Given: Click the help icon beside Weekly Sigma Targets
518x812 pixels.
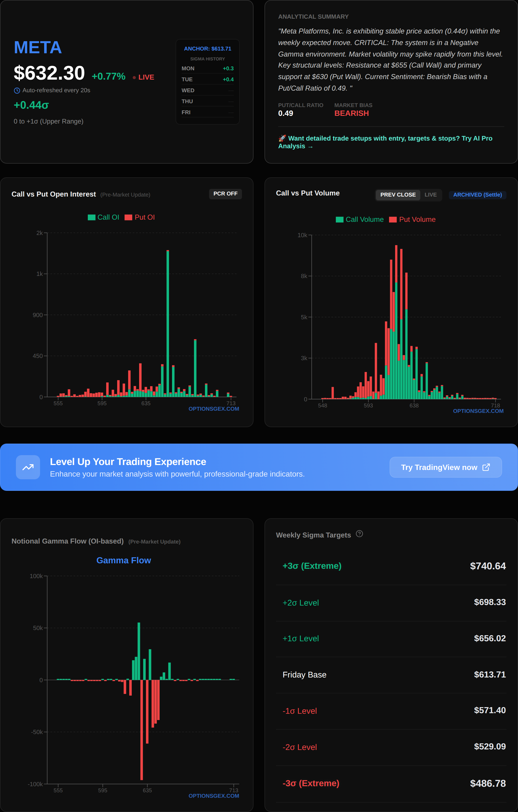Looking at the screenshot, I should 359,534.
